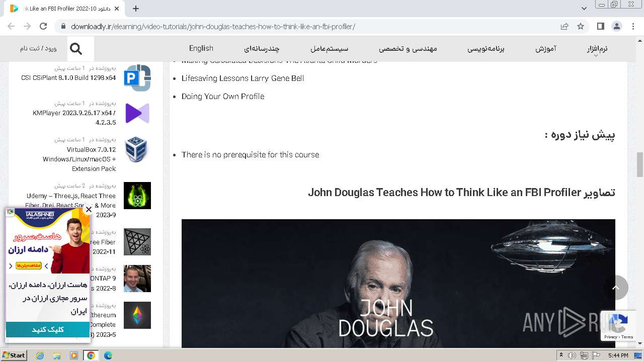
Task: Show hidden tray icons arrow
Action: click(x=561, y=355)
